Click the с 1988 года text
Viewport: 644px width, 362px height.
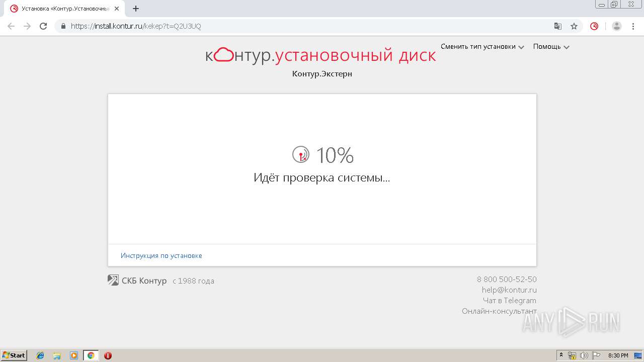pos(193,281)
